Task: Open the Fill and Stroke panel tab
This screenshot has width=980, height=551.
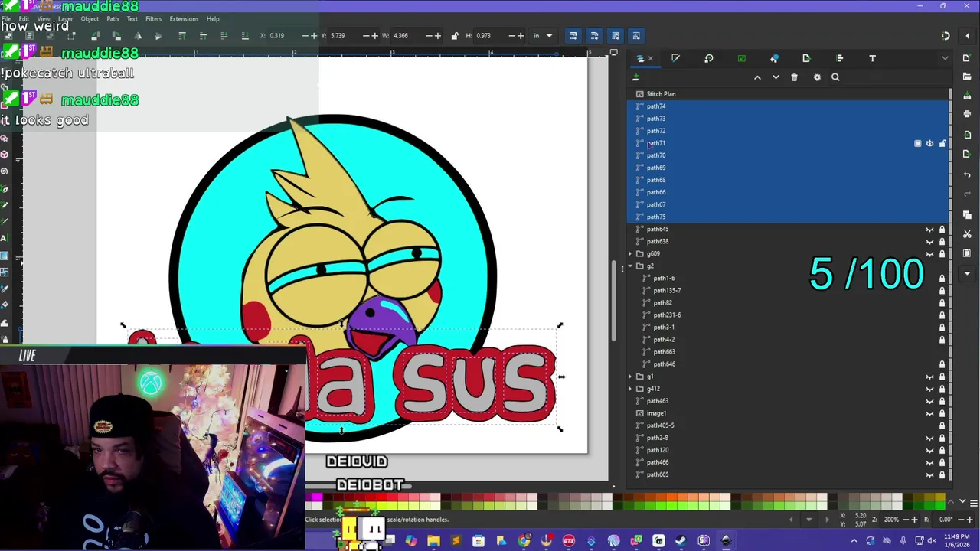Action: tap(675, 58)
